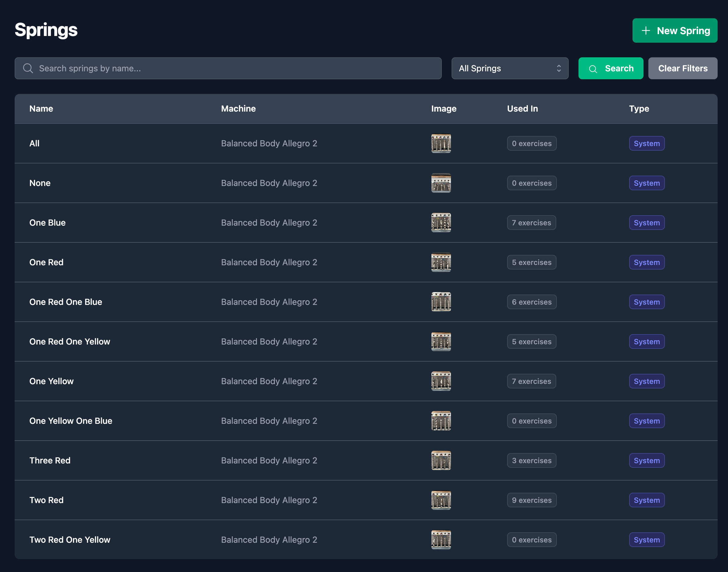Click the chevron on the All Springs selector
728x572 pixels.
point(559,68)
